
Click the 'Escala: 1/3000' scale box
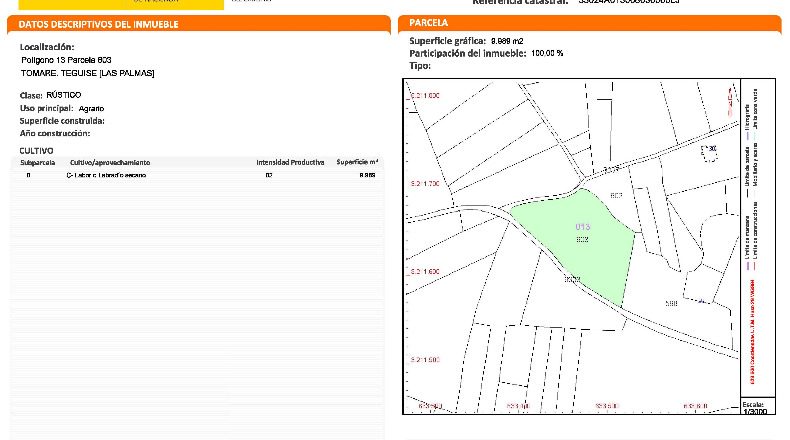click(758, 406)
